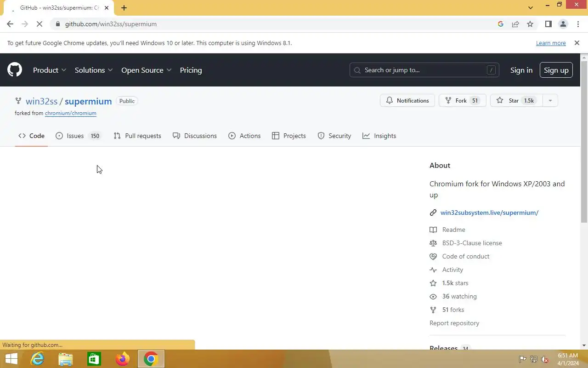Open a new tab with plus button
The width and height of the screenshot is (588, 368).
(124, 8)
